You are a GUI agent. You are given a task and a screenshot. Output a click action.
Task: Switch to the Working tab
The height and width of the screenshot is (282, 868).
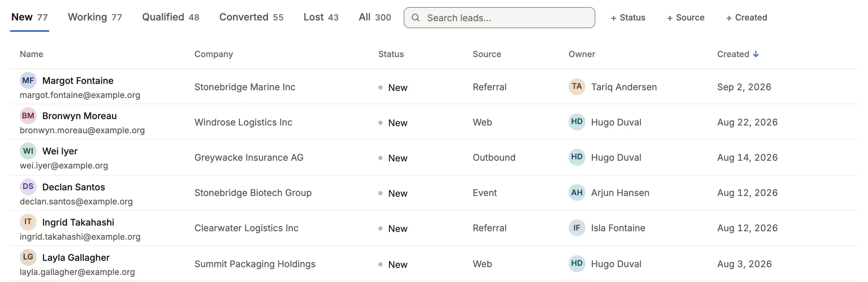point(95,17)
